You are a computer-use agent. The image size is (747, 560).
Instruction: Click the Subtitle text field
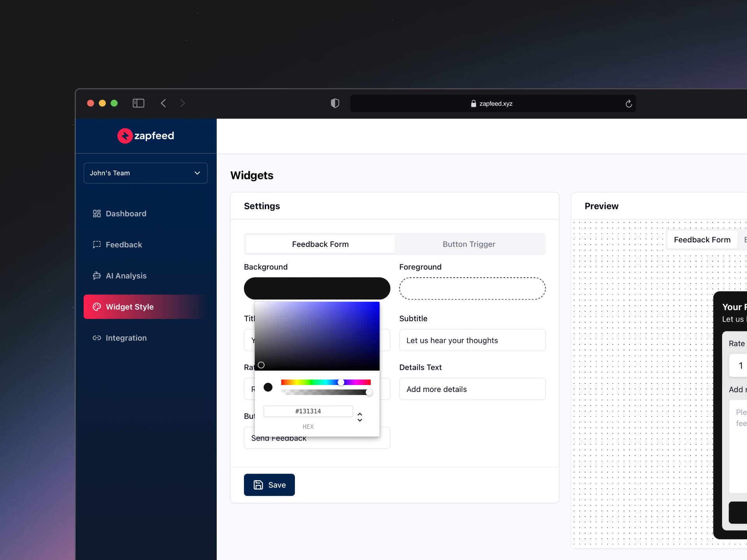tap(472, 340)
